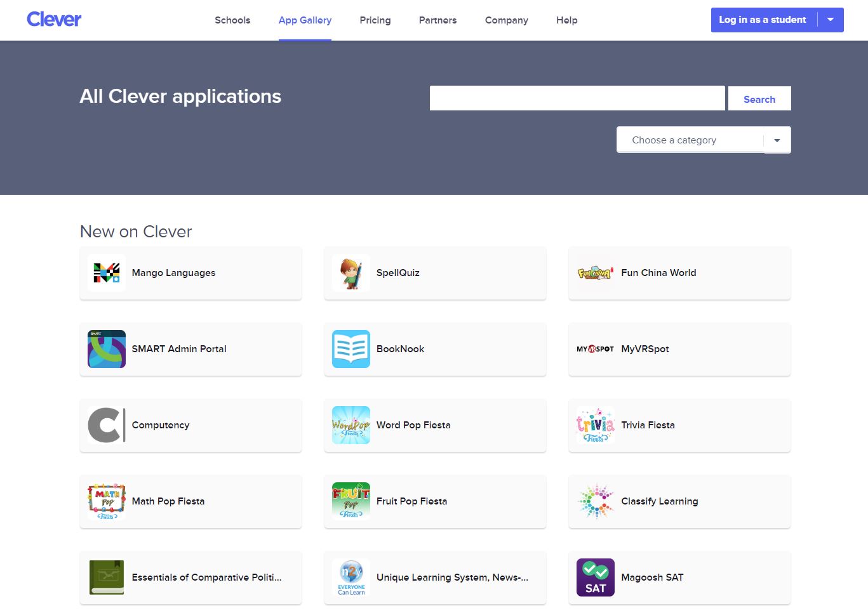Click the Computency C logo icon
This screenshot has height=613, width=868.
click(107, 425)
